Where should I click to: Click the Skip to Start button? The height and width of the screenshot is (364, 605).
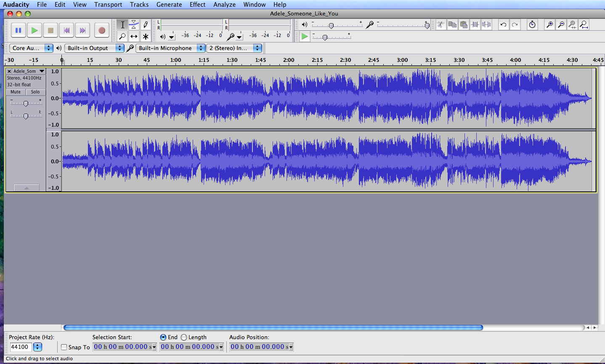(x=66, y=30)
